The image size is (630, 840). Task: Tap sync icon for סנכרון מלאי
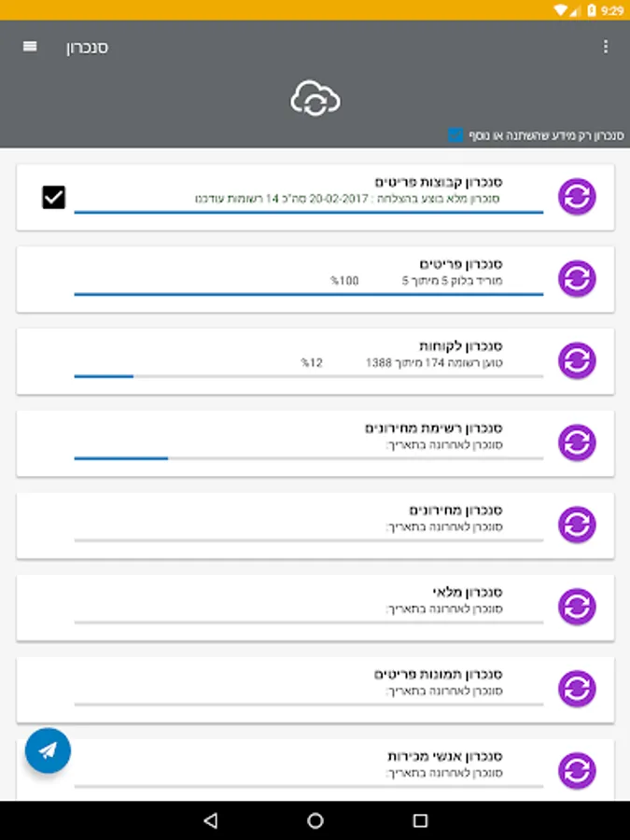tap(577, 607)
